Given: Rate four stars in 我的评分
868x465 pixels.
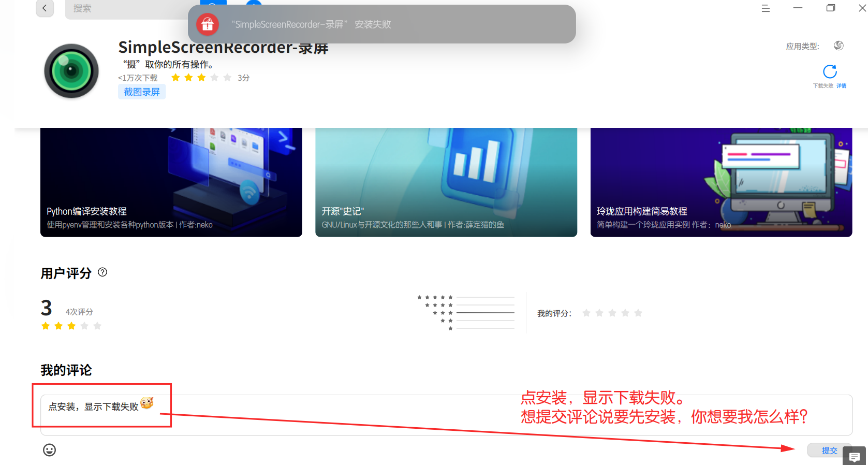Looking at the screenshot, I should point(625,313).
